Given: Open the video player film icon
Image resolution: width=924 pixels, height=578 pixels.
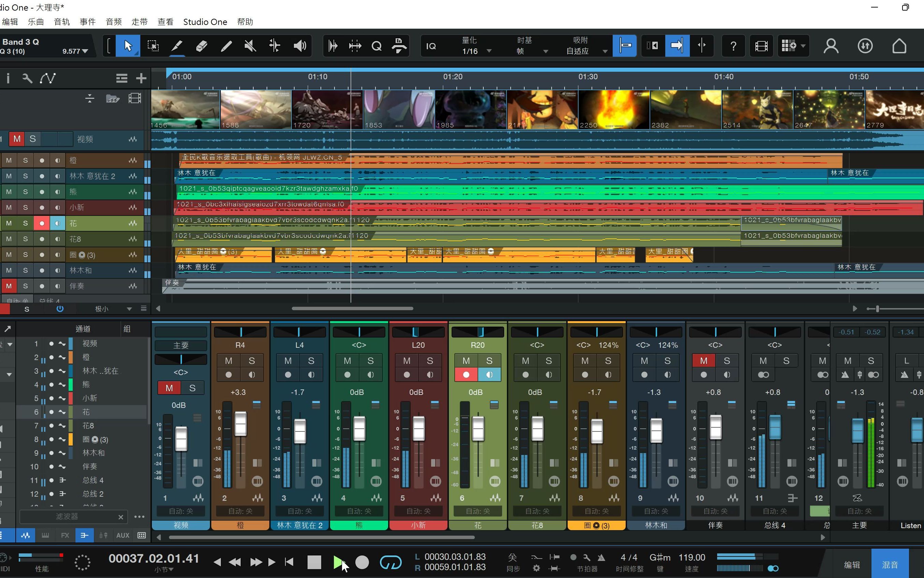Looking at the screenshot, I should click(x=762, y=46).
